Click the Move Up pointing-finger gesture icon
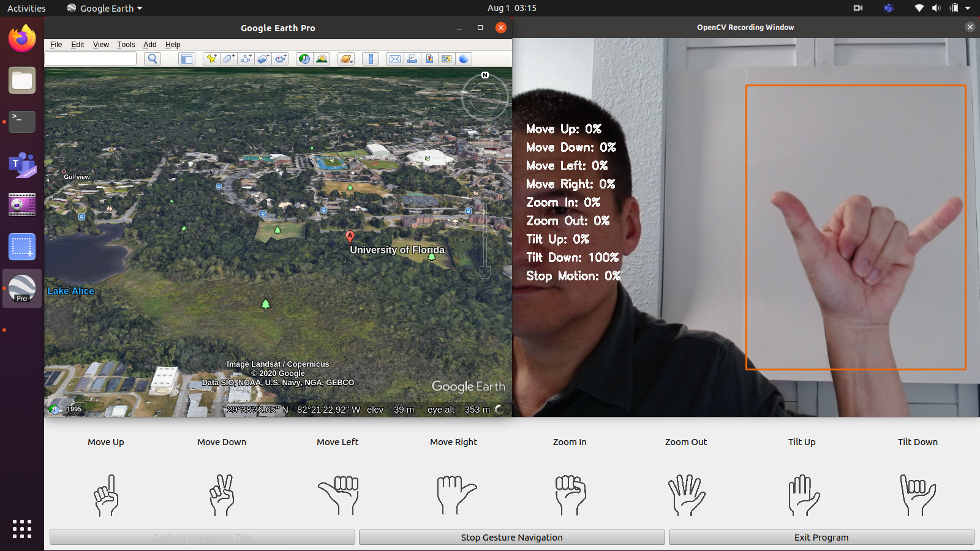 point(106,495)
